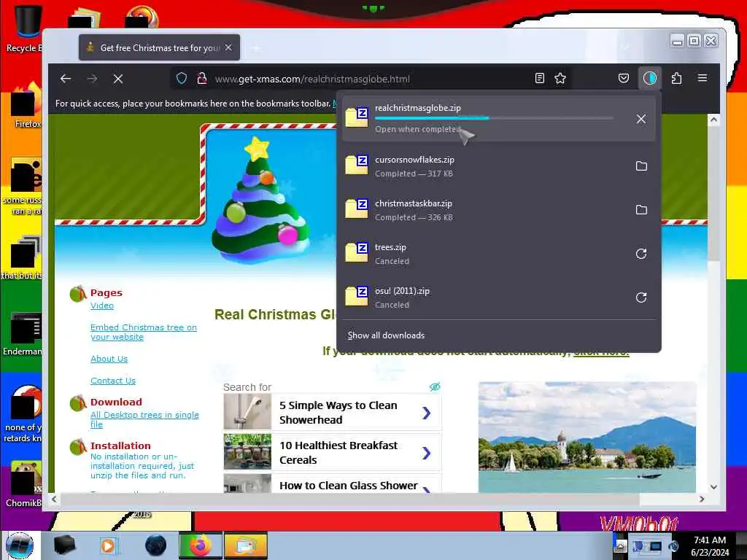Viewport: 747px width, 560px height.
Task: Open the extensions puzzle icon
Action: [676, 79]
